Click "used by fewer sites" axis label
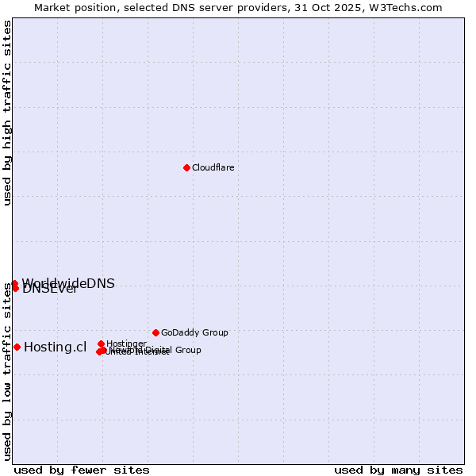476x476 pixels. coord(82,470)
